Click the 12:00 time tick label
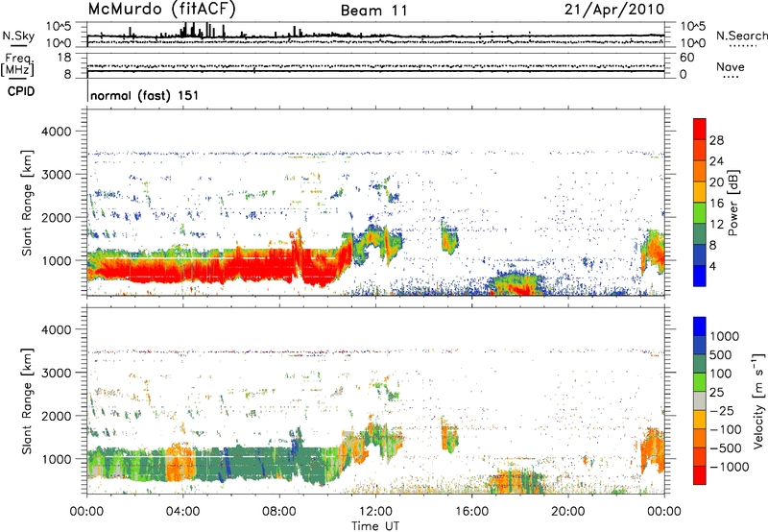This screenshot has height=532, width=768. point(374,512)
